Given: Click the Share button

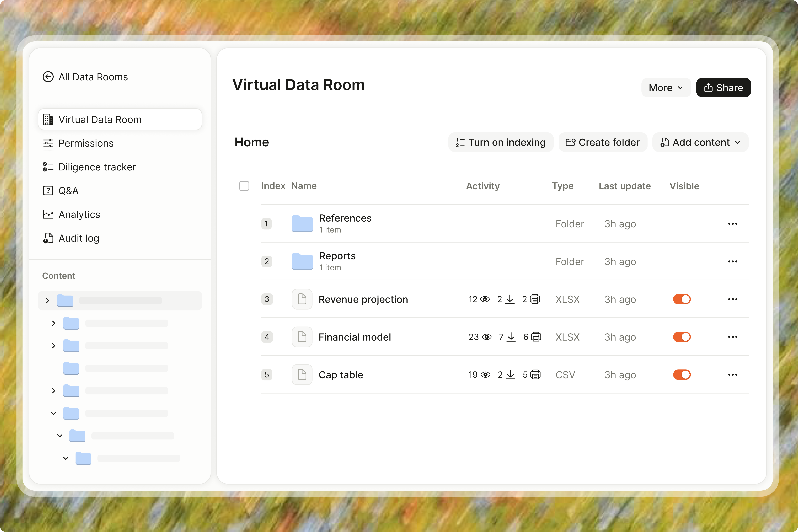Looking at the screenshot, I should point(723,87).
